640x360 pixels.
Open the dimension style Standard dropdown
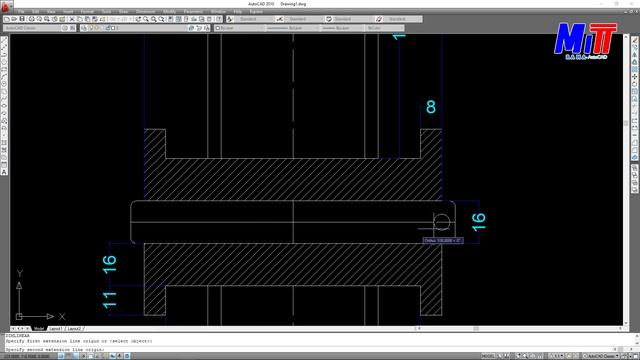click(303, 19)
